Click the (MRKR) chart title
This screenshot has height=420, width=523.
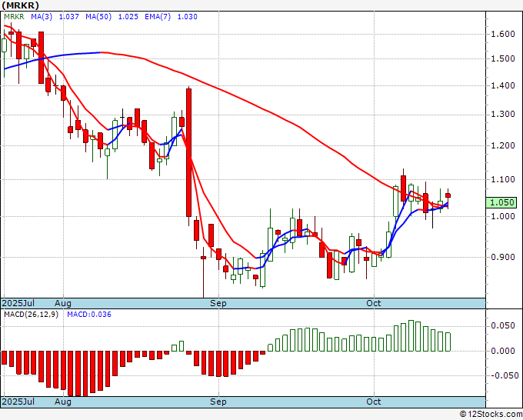(x=20, y=5)
